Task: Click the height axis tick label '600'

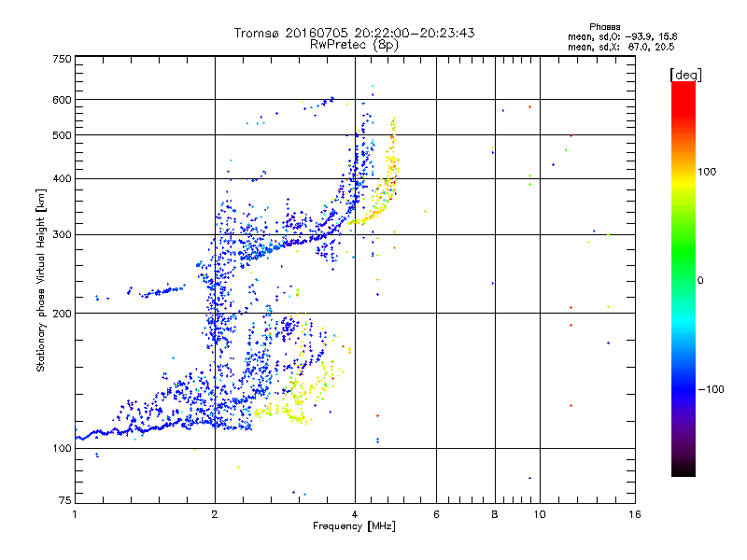Action: click(62, 100)
